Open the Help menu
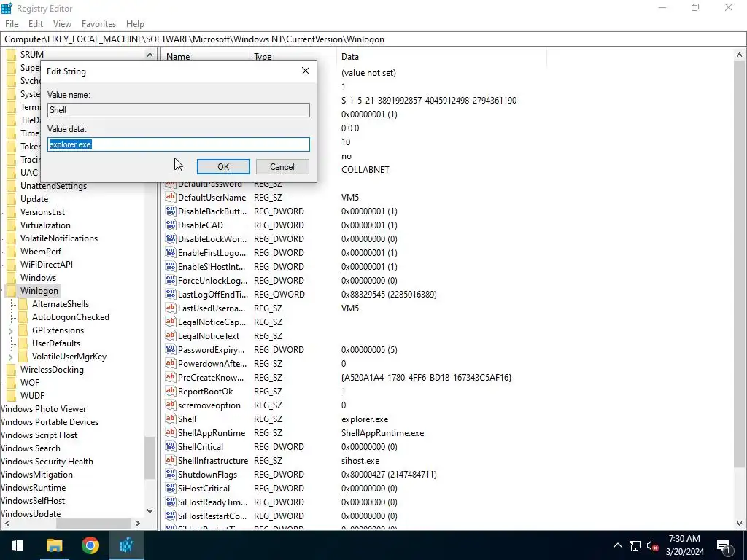747x560 pixels. click(x=135, y=24)
